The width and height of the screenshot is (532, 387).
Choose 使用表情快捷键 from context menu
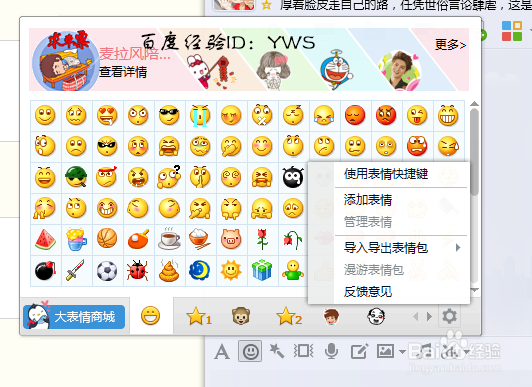[386, 174]
